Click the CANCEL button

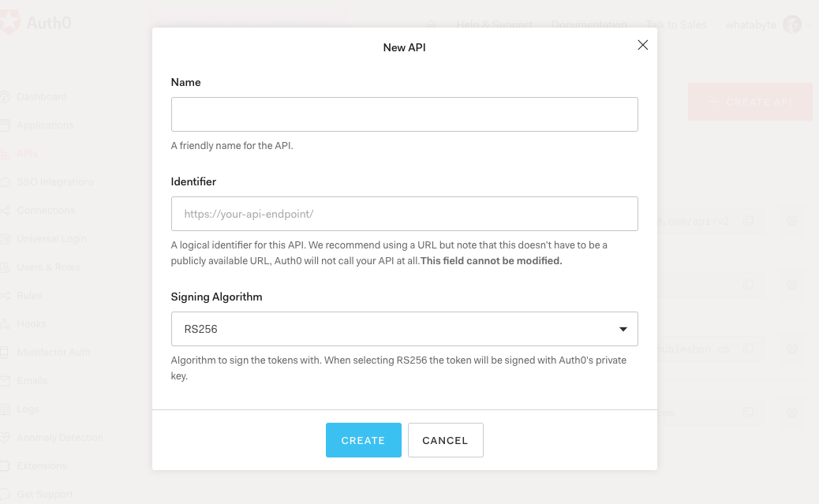(x=445, y=440)
